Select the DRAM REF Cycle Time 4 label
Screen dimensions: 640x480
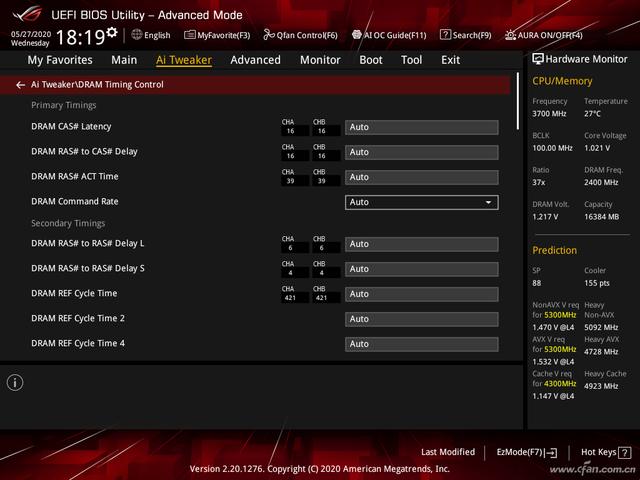click(x=78, y=343)
